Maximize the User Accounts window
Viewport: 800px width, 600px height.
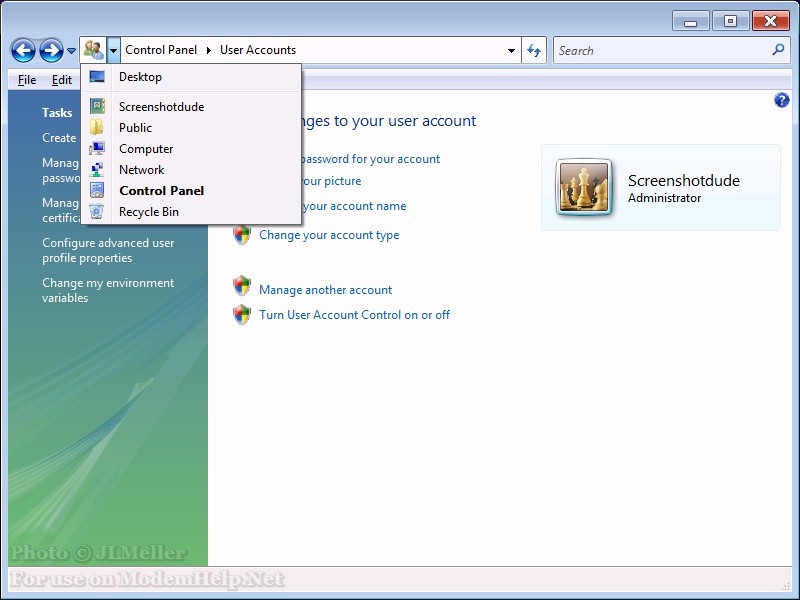pos(730,21)
